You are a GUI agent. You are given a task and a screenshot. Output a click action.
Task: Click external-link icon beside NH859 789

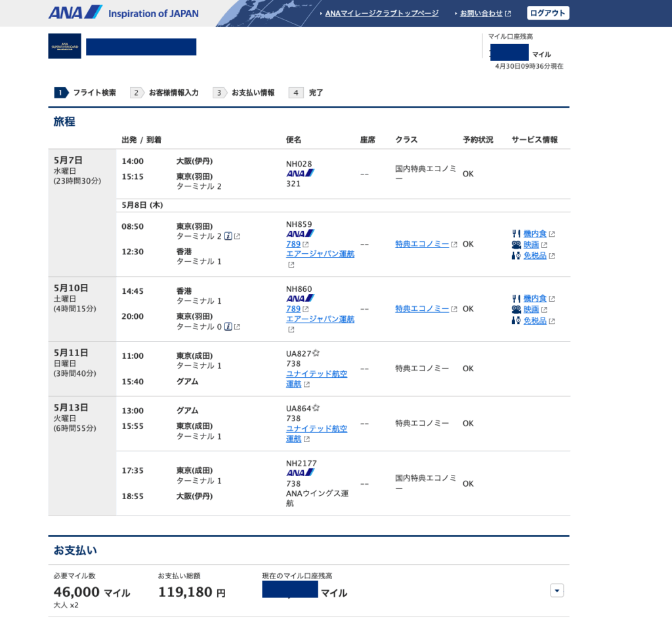point(306,244)
